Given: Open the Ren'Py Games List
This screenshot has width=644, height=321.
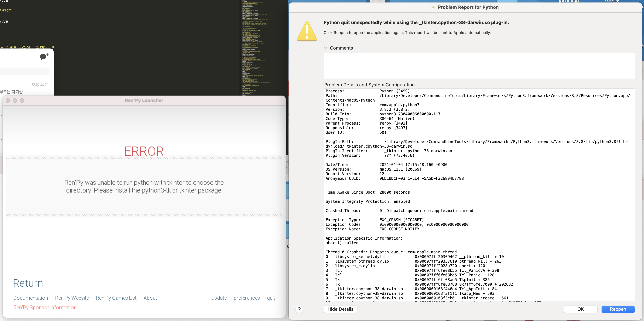Looking at the screenshot, I should (116, 298).
